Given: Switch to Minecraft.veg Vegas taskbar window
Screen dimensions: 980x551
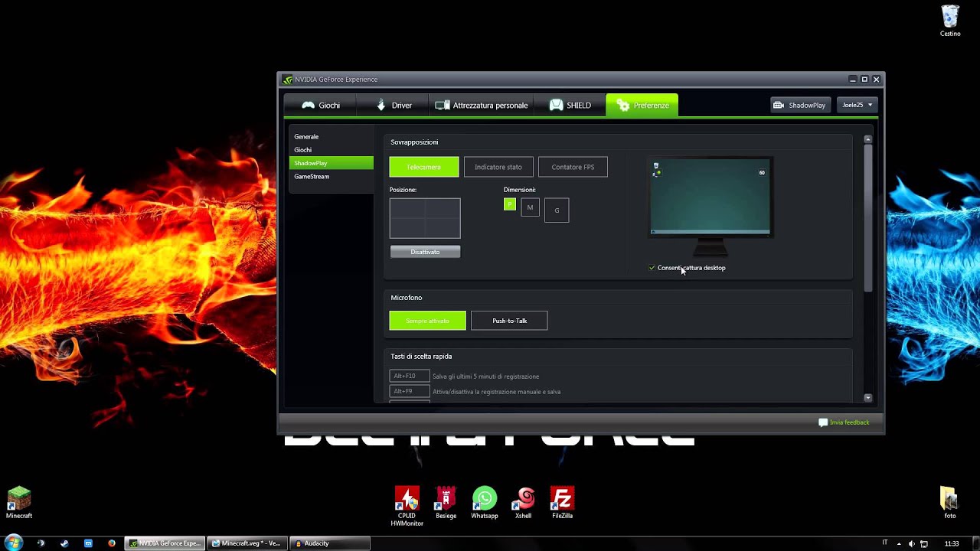Looking at the screenshot, I should [x=247, y=543].
